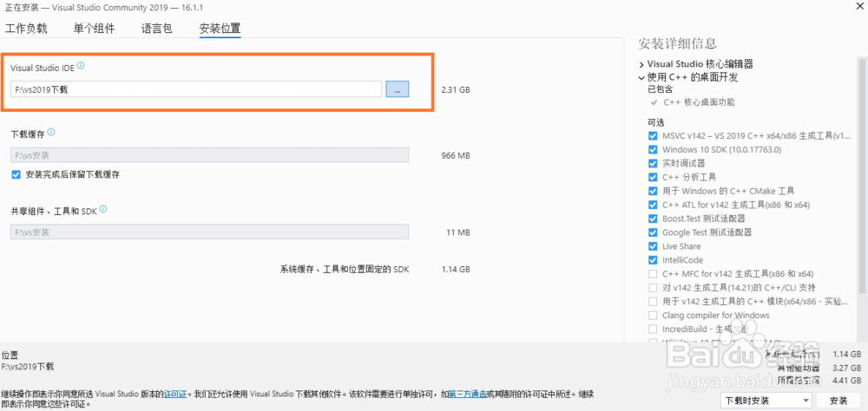The image size is (868, 411).
Task: Click info icon beside 共享组件、工具和 SDK
Action: (103, 210)
